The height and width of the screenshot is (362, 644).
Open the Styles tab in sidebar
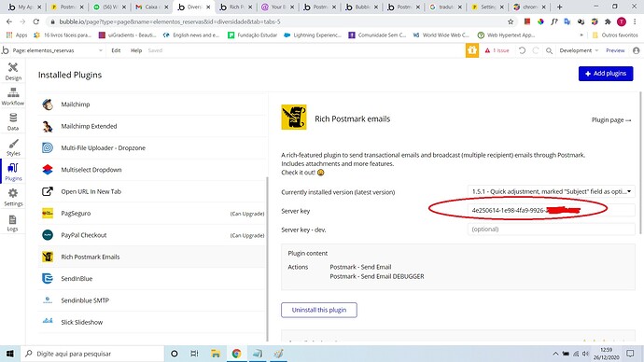click(x=13, y=146)
